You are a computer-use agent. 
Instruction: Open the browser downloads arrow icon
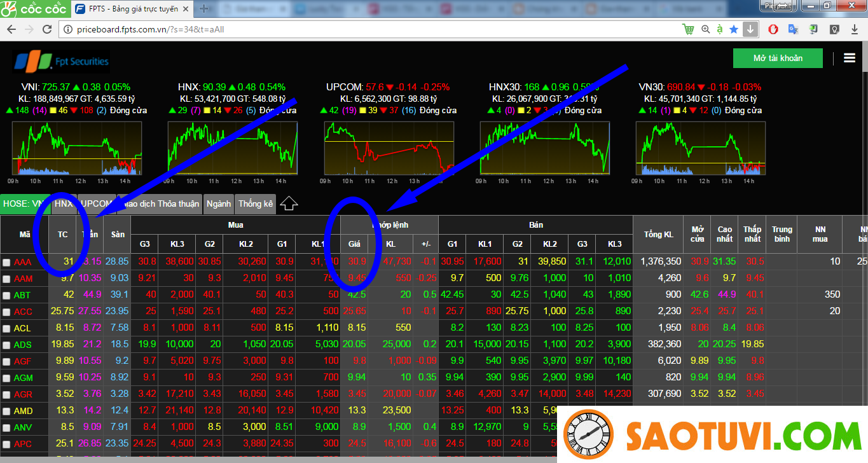[x=750, y=29]
